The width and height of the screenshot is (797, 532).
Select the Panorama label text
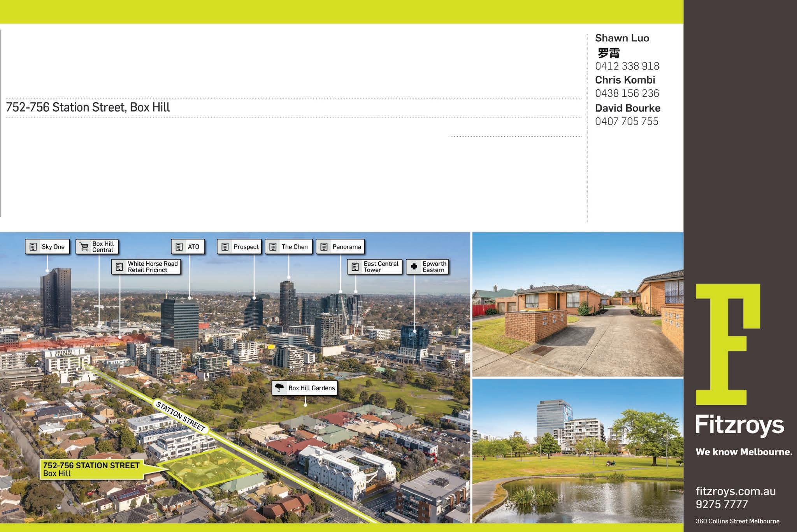347,247
